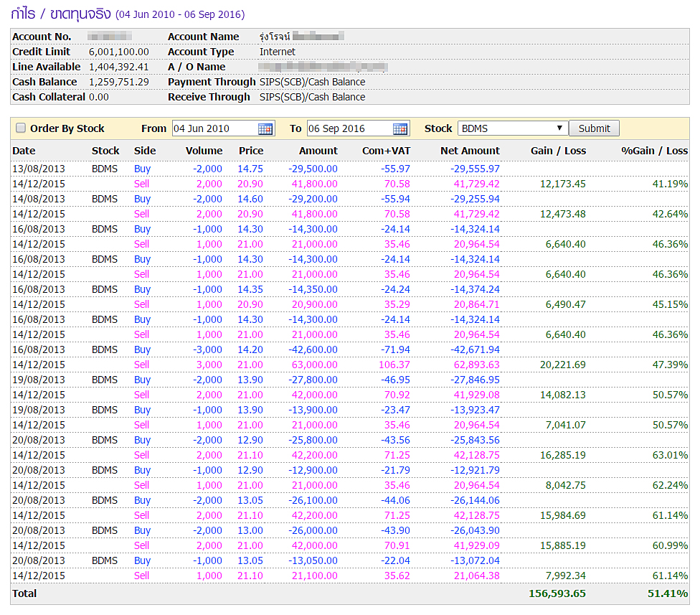Click the Side column header
This screenshot has width=700, height=615.
(x=145, y=151)
